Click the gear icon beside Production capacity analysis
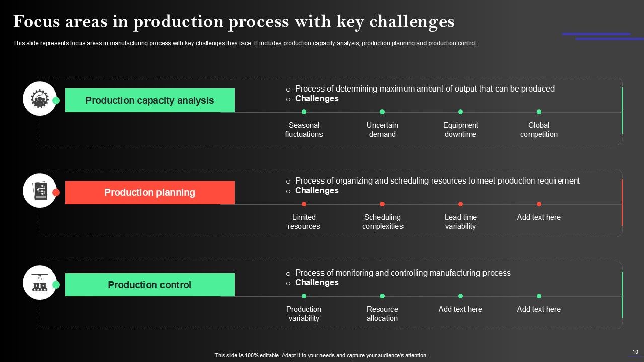This screenshot has height=362, width=644. [x=39, y=99]
